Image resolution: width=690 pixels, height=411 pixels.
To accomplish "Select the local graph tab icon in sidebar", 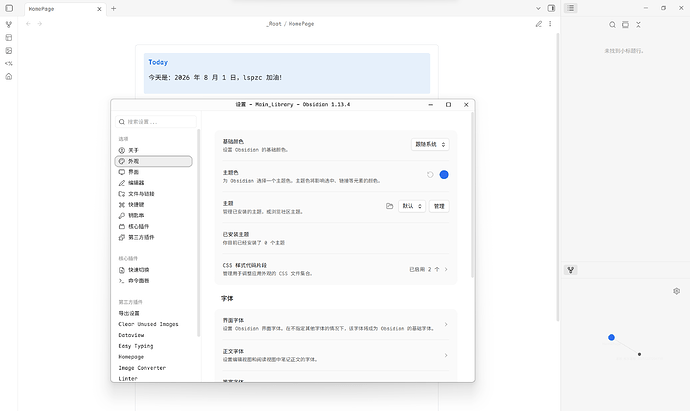I will 571,270.
